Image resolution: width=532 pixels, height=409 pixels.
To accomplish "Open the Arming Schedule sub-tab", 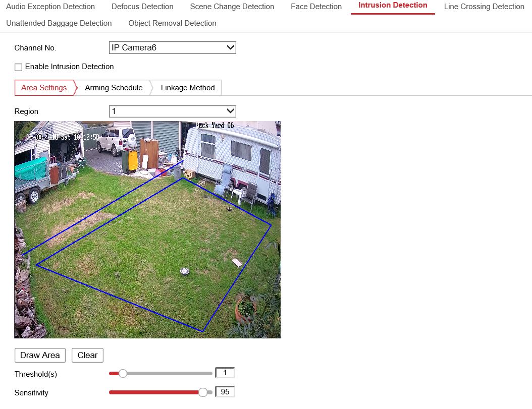I will coord(114,88).
